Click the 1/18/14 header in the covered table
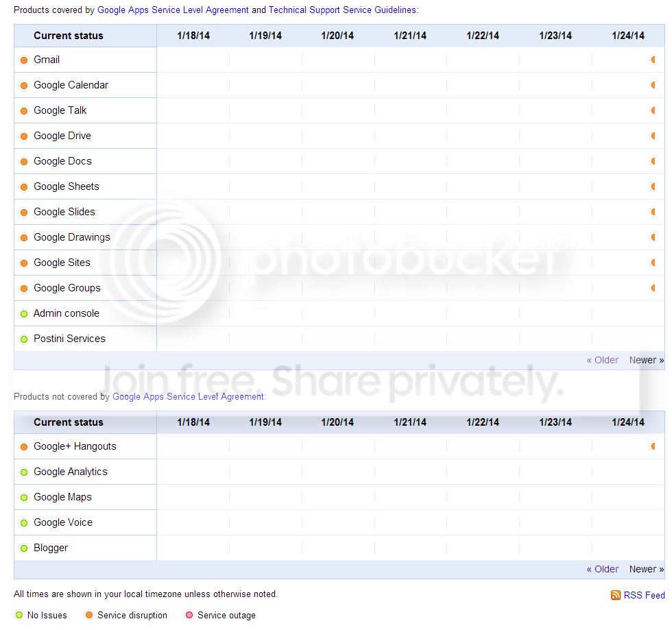Image resolution: width=672 pixels, height=630 pixels. [x=193, y=36]
